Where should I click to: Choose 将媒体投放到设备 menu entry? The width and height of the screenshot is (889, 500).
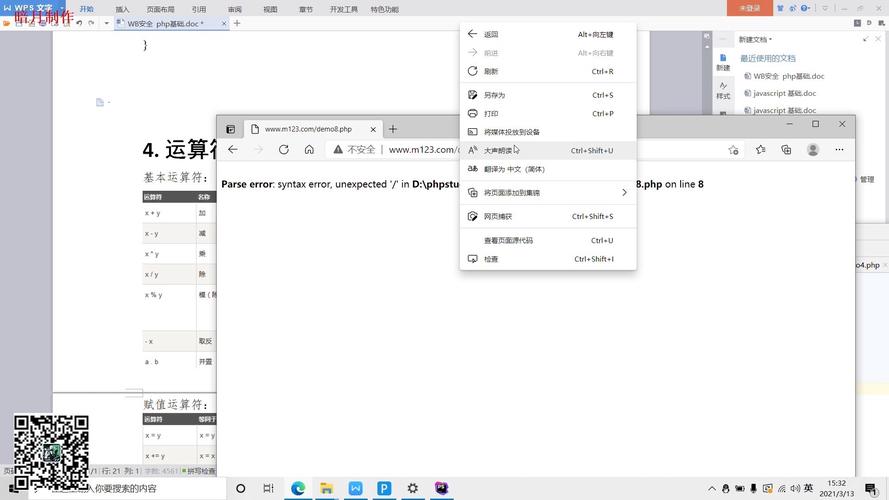[548, 132]
